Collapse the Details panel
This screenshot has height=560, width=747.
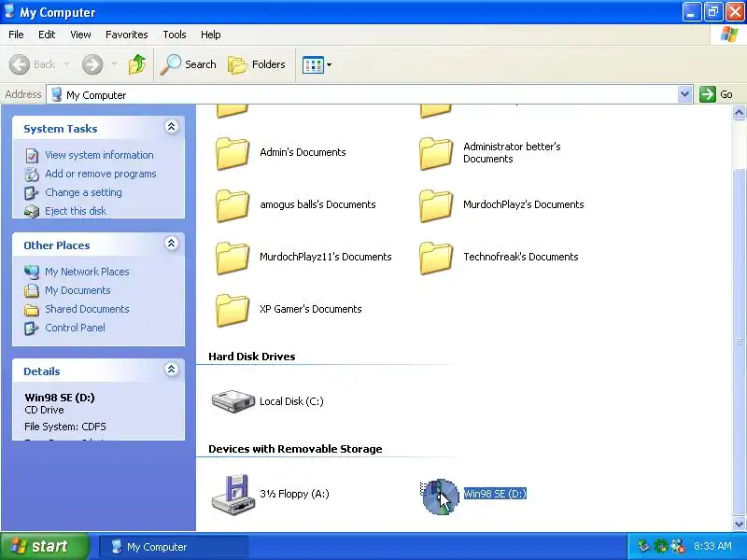(x=172, y=369)
